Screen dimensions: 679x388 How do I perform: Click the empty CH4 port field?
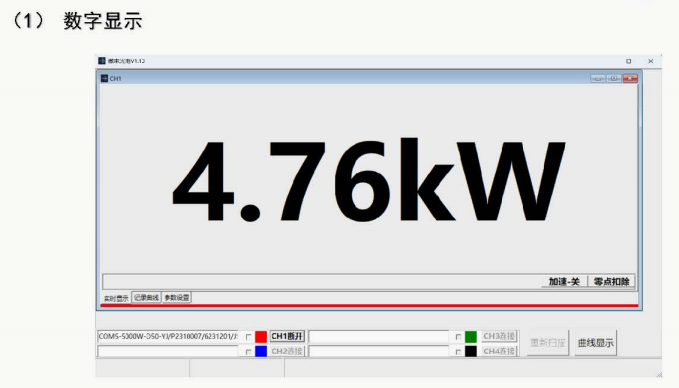click(x=378, y=351)
